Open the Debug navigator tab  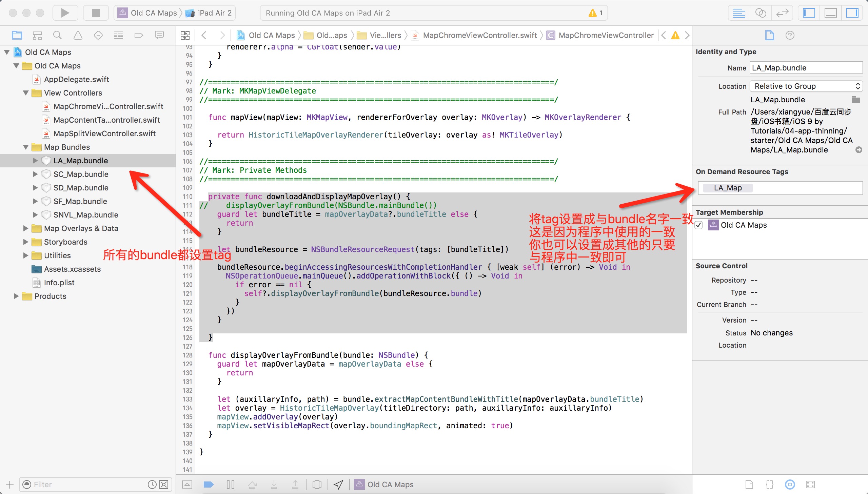(118, 35)
